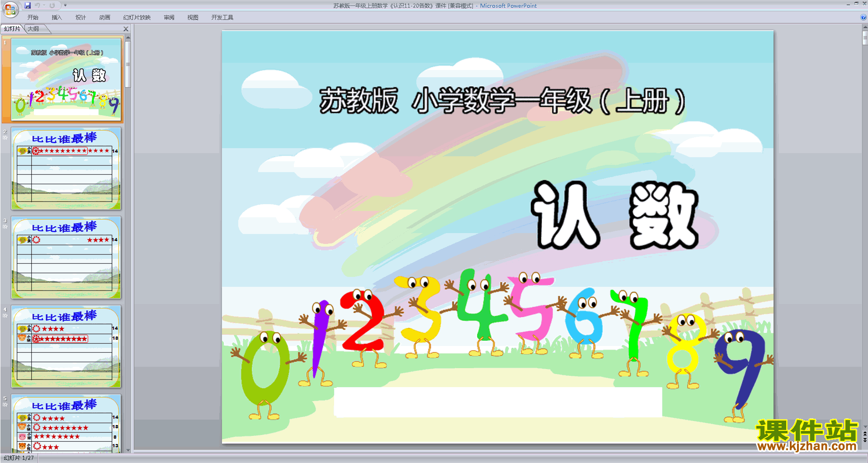This screenshot has height=463, width=868.
Task: Click the Redo button in quick access toolbar
Action: (x=52, y=5)
